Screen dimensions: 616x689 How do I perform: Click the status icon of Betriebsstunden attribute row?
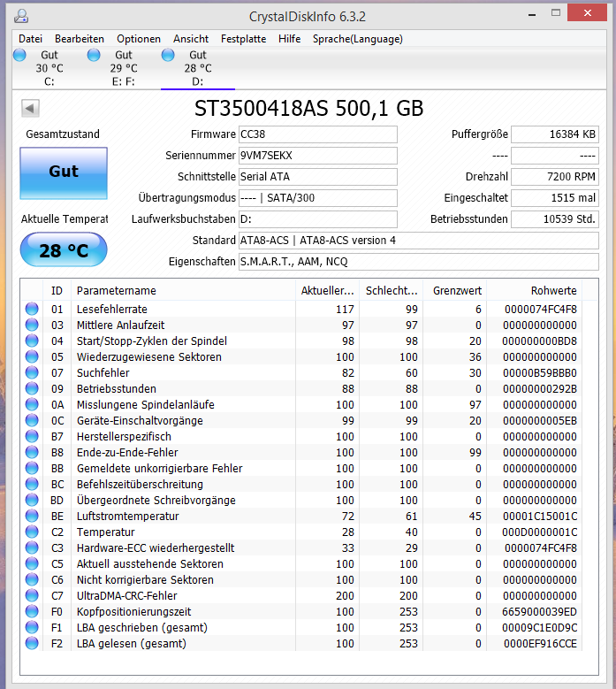32,388
